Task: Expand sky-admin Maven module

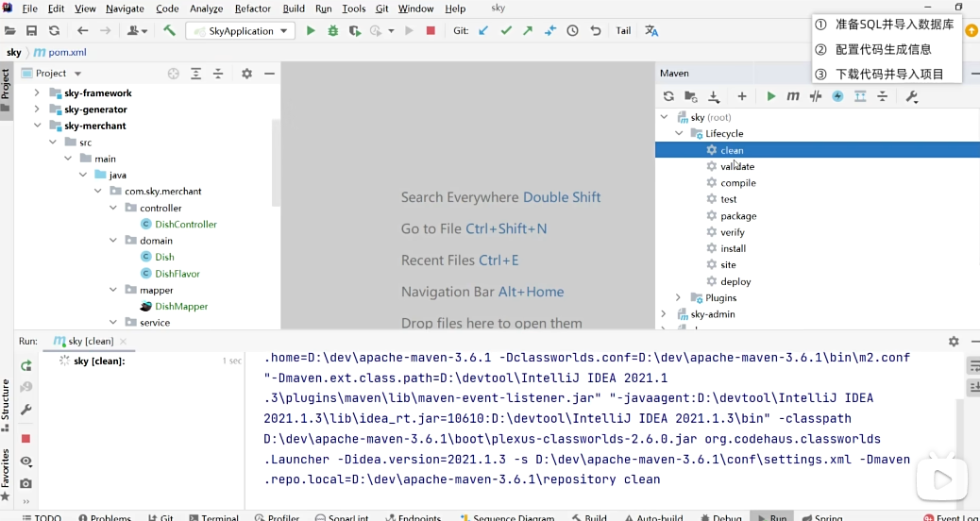Action: point(664,313)
